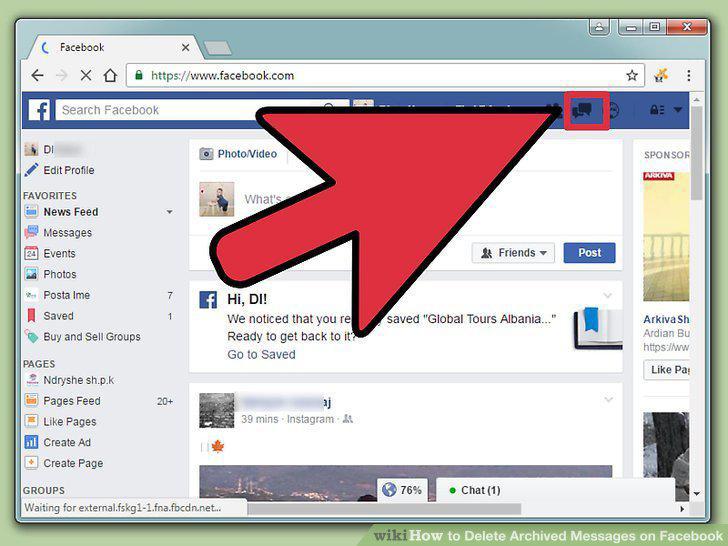Click the friend requests icon in top bar

tap(555, 110)
